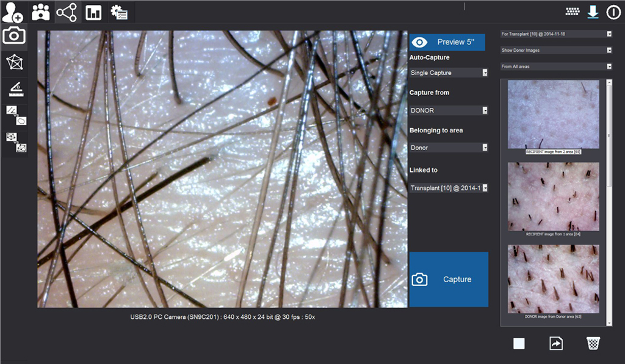Open the statistics bar chart icon
Screen dimensions: 625x364
click(x=93, y=12)
